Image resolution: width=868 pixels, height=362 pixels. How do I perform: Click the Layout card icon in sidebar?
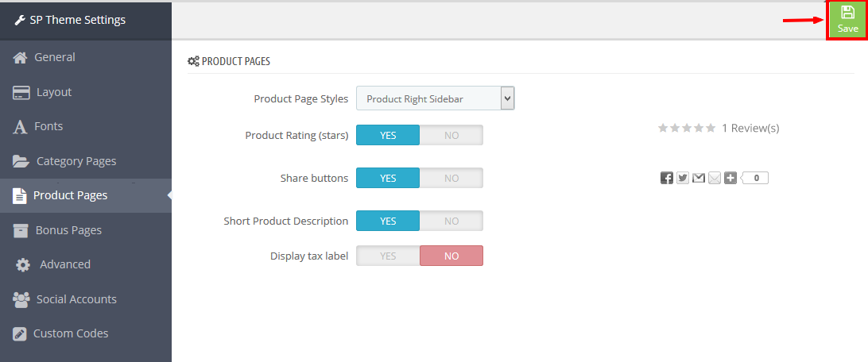21,92
